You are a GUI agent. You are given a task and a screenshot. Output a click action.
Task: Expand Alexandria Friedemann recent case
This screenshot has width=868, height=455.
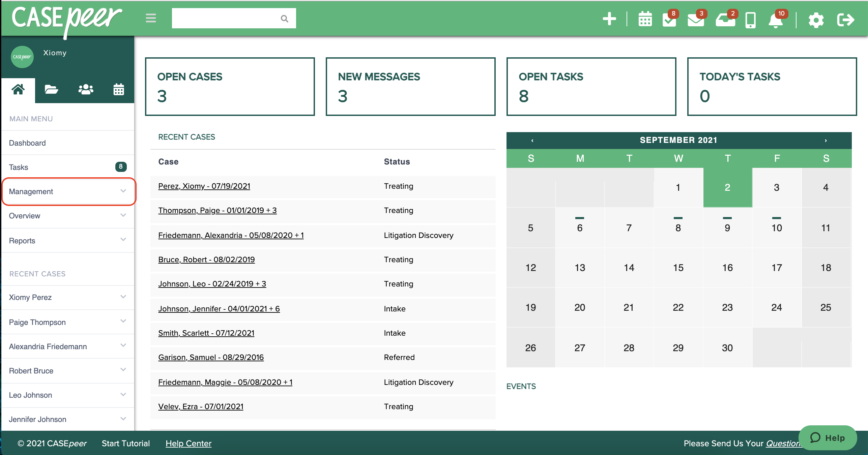pyautogui.click(x=68, y=346)
